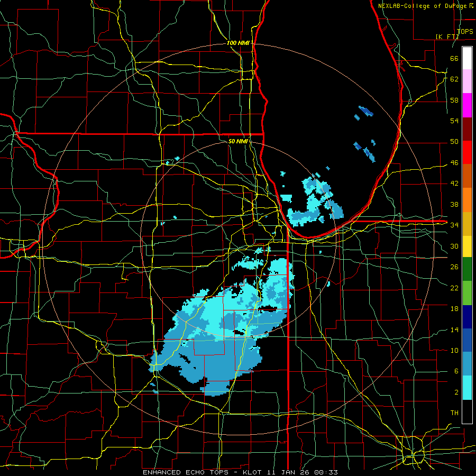
Task: Click the 42 legend value
Action: [x=454, y=184]
